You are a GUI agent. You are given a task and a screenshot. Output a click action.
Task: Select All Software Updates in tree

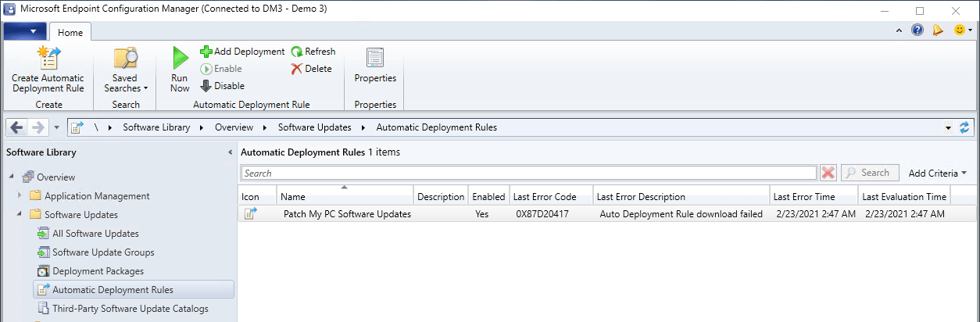pyautogui.click(x=95, y=234)
